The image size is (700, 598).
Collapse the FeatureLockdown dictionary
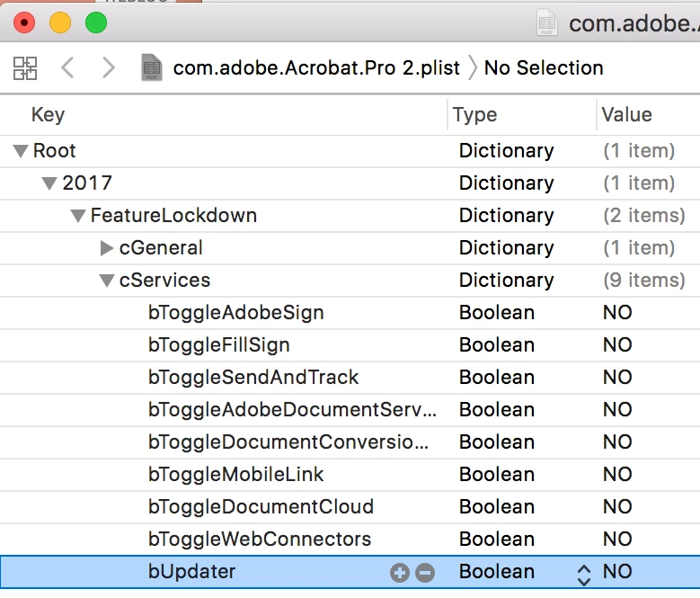(x=78, y=216)
